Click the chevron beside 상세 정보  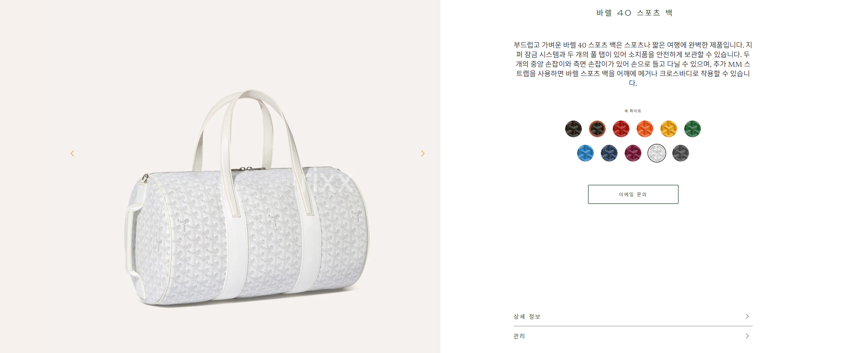(x=747, y=316)
